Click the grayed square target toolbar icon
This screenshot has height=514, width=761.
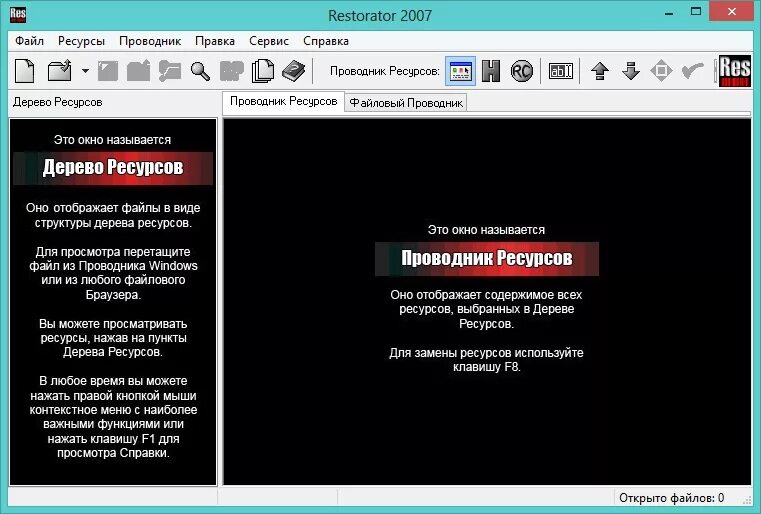pyautogui.click(x=661, y=71)
